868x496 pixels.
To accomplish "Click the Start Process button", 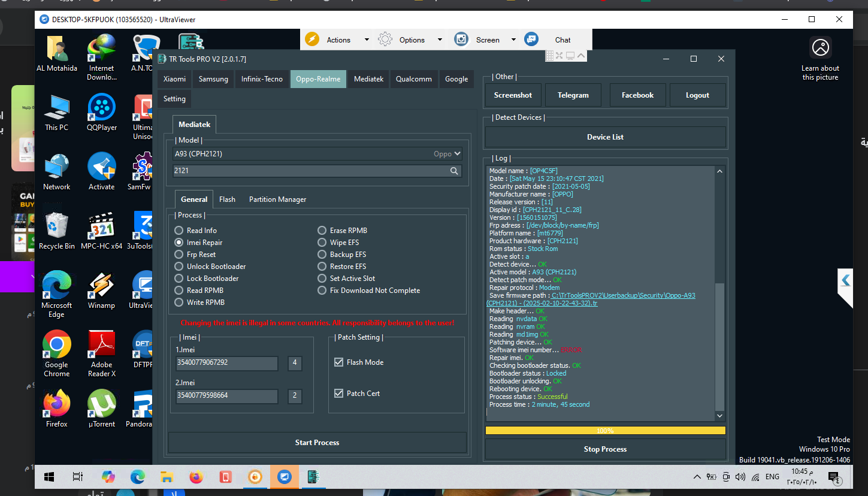I will pos(317,443).
